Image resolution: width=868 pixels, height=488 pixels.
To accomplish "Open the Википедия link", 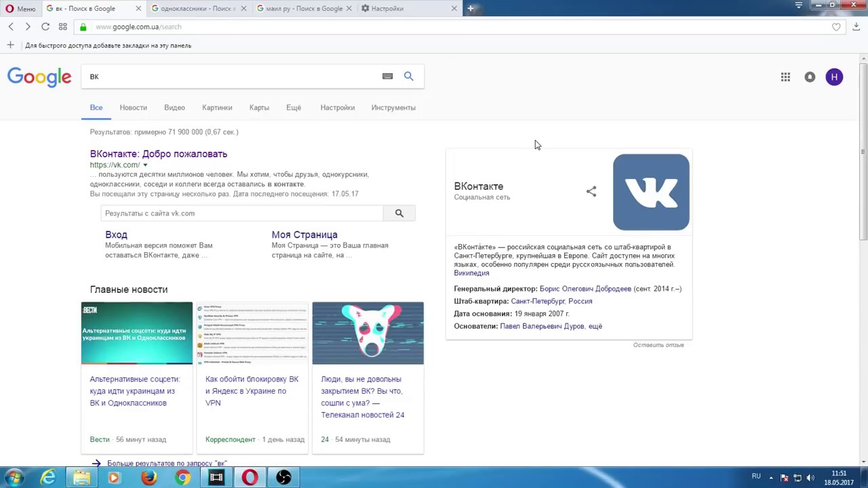I will tap(471, 273).
